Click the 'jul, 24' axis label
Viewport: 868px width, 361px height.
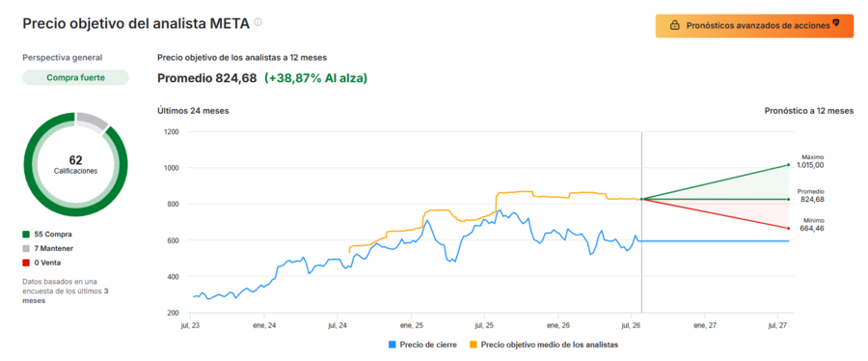click(x=339, y=325)
